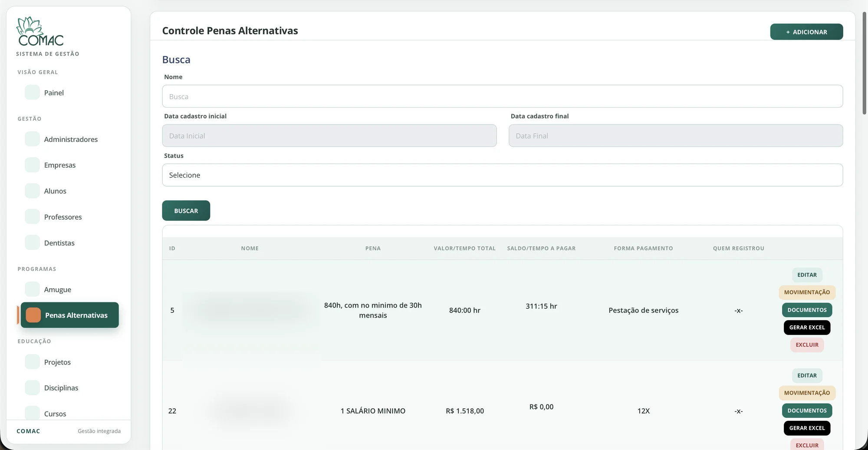Click the Amugue sidebar icon
Viewport: 868px width, 450px height.
pos(32,289)
